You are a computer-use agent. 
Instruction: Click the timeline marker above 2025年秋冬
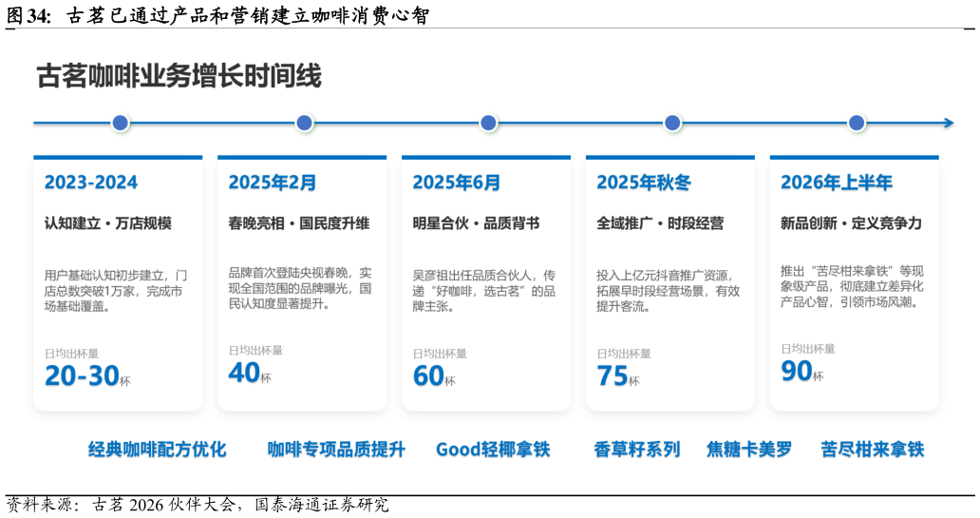[672, 124]
